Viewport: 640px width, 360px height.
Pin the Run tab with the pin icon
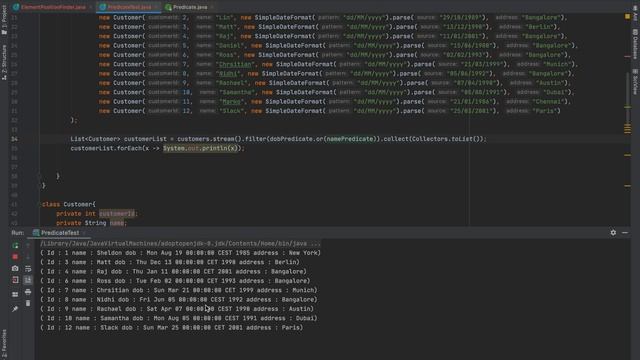coord(15,309)
